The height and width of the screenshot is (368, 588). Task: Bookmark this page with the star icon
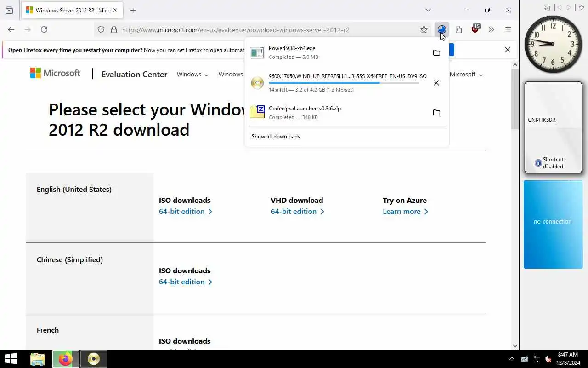(x=424, y=29)
